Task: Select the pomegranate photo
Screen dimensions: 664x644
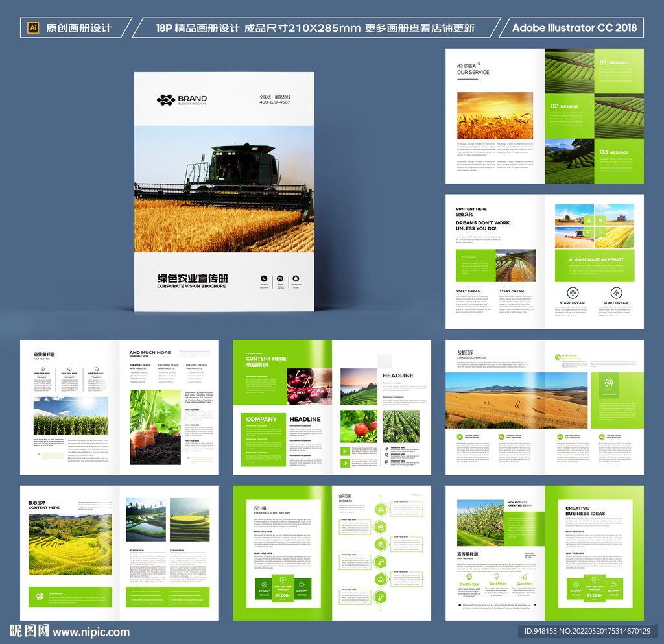Action: (x=359, y=426)
